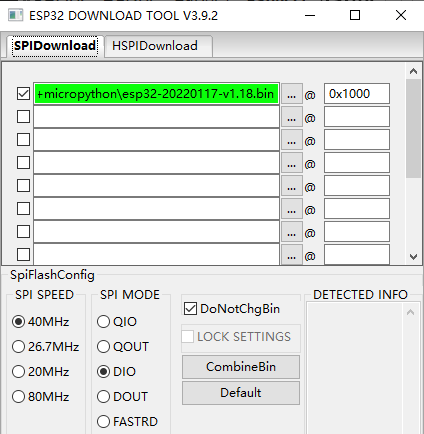Click the fourth row address field
This screenshot has width=424, height=434.
click(x=357, y=163)
